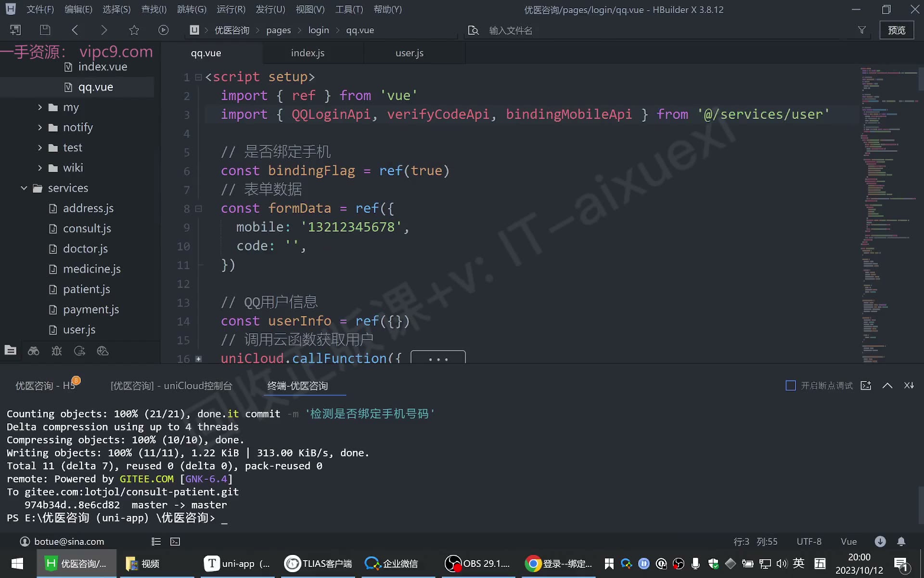Click the Run play-circle toolbar icon
Viewport: 924px width, 578px height.
(x=164, y=30)
